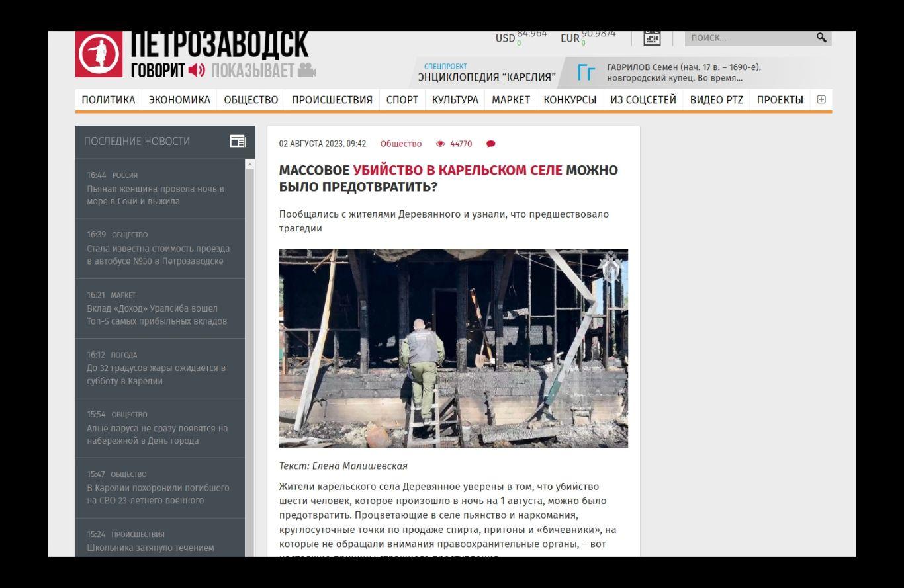This screenshot has width=904, height=588.
Task: Click the date 02 АВГУСТА 2023, 09:42
Action: coord(323,144)
